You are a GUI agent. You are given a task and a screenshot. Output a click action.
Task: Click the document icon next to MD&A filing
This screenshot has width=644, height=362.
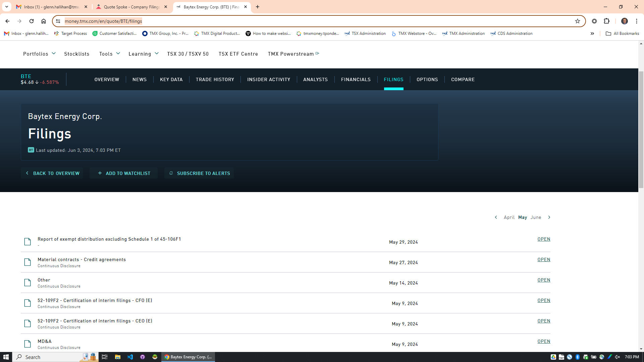[28, 344]
